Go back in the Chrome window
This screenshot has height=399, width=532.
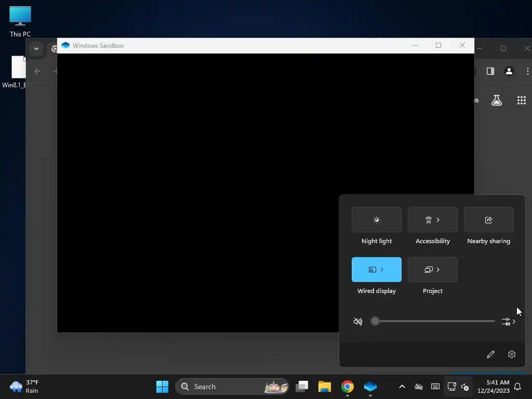click(37, 71)
